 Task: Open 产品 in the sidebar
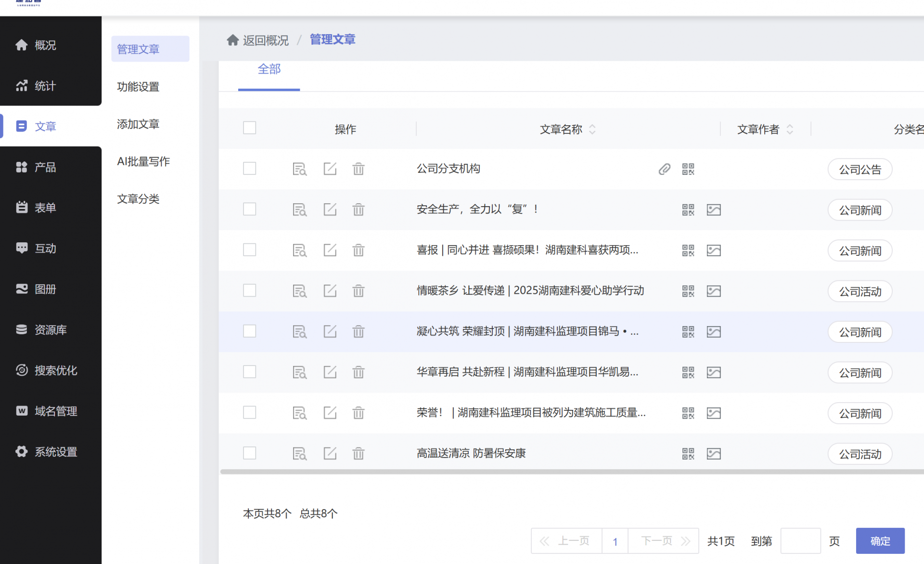51,167
